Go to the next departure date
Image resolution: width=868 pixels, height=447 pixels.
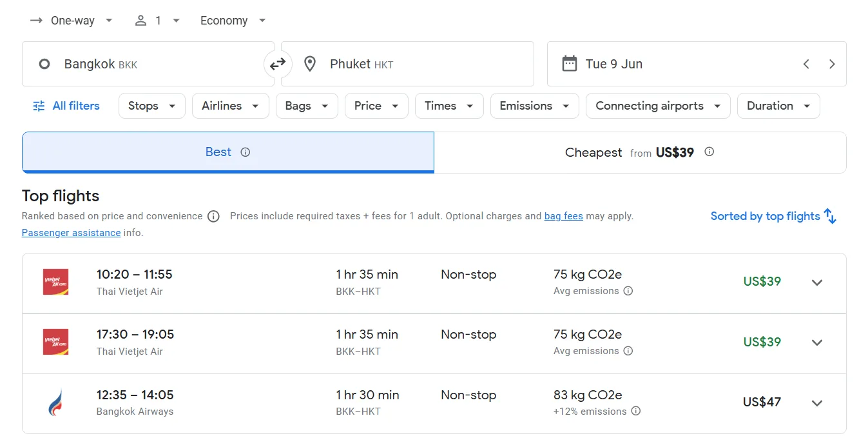(x=832, y=64)
